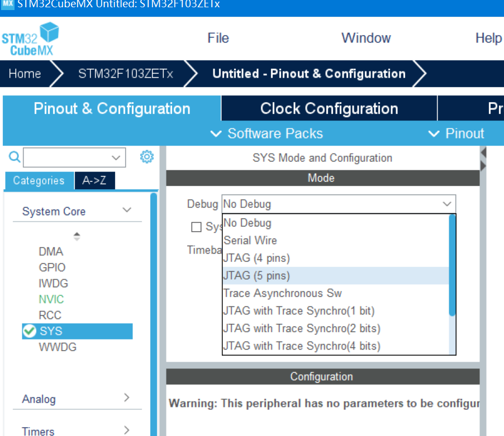
Task: Choose JTAG with Trace Synchro(1 bit)
Action: pyautogui.click(x=336, y=311)
